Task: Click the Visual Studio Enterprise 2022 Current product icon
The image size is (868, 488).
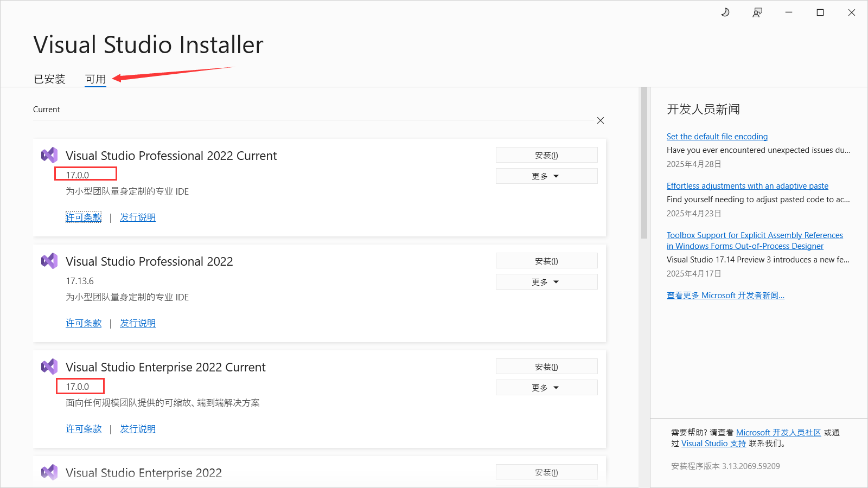Action: [49, 367]
